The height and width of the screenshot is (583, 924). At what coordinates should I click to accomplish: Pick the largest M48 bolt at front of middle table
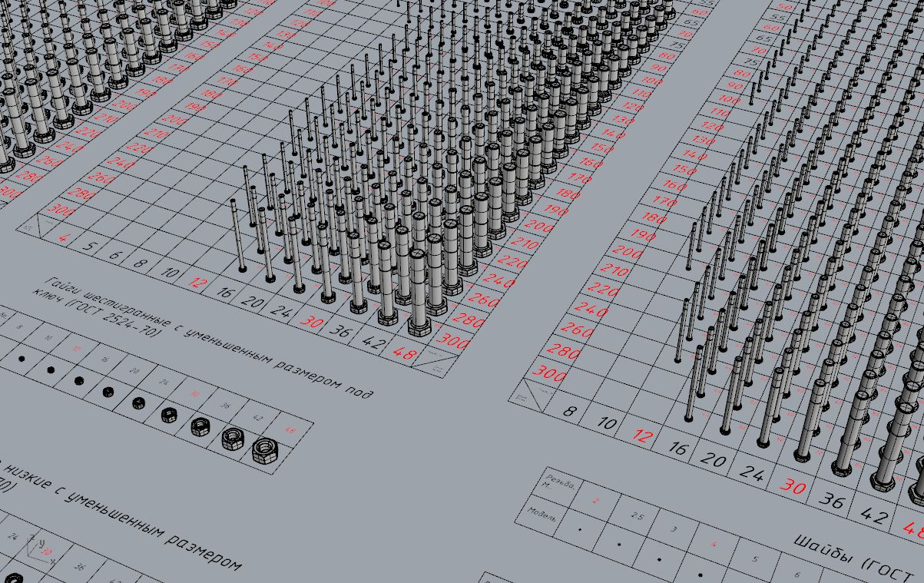(419, 292)
